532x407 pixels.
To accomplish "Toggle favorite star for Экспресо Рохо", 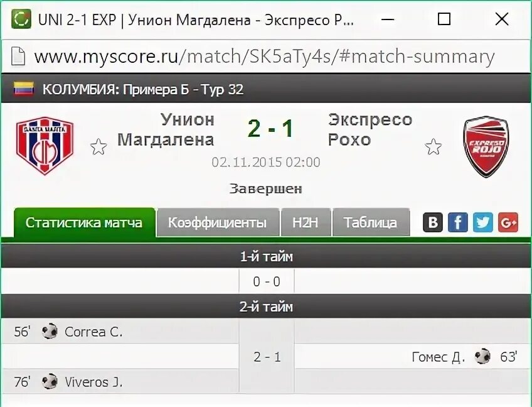I will 434,147.
